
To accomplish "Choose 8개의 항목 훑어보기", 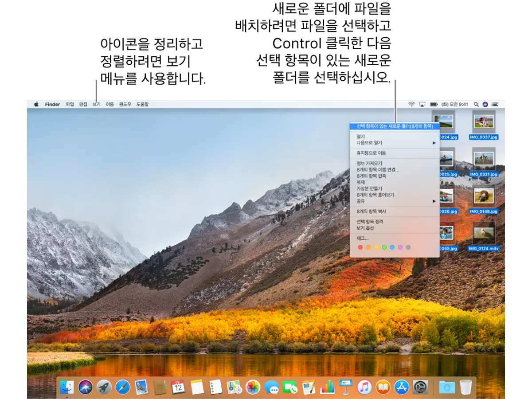I will pos(395,195).
